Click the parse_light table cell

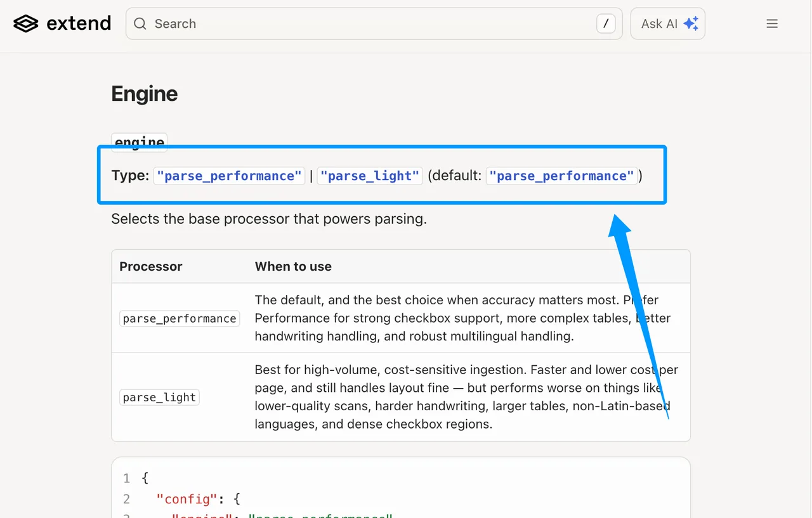(x=159, y=398)
